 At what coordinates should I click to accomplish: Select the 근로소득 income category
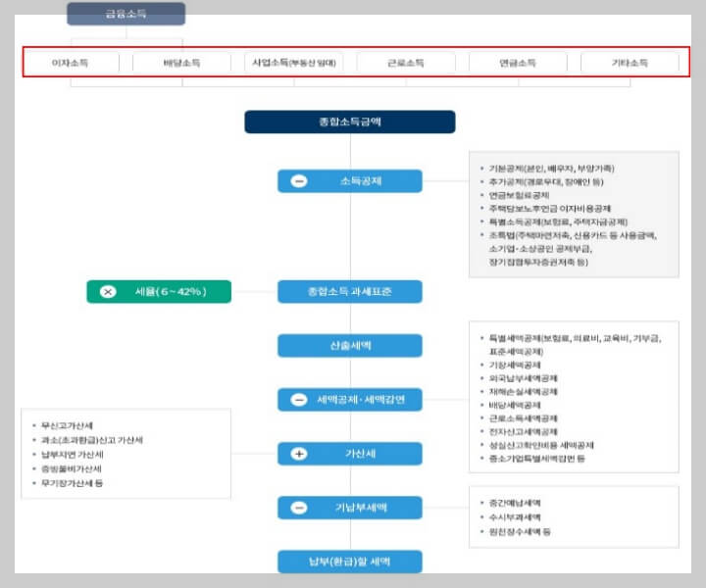(x=406, y=63)
